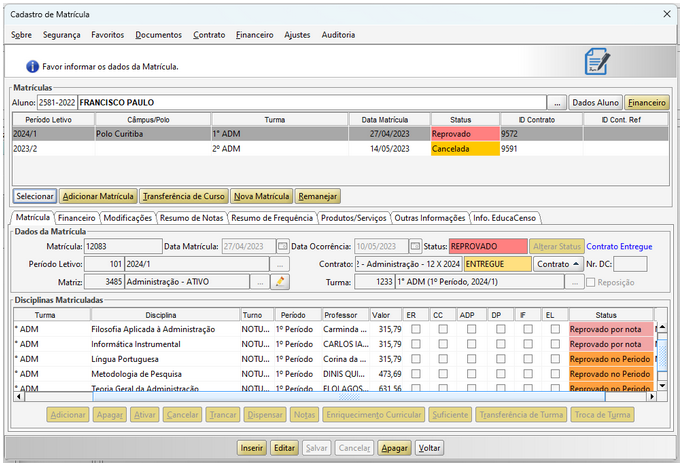This screenshot has height=463, width=681.
Task: Select the Metodologia de Pesquisa discipline row
Action: [334, 374]
